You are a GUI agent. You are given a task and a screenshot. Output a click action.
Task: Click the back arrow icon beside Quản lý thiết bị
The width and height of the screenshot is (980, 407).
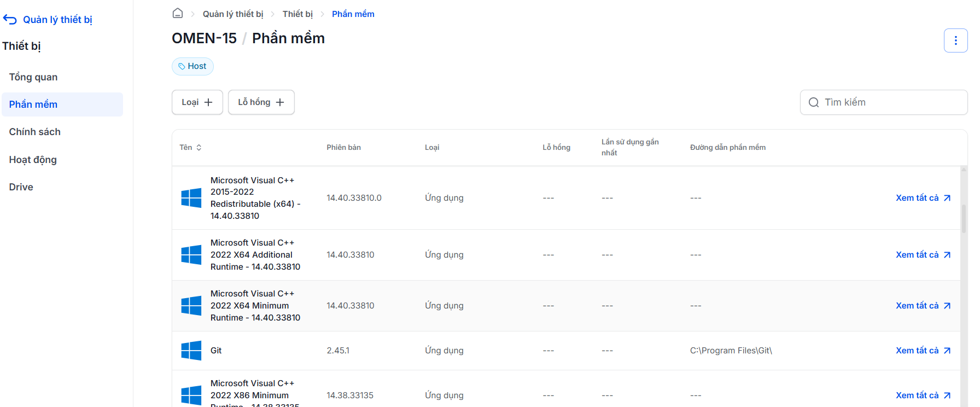pyautogui.click(x=10, y=20)
